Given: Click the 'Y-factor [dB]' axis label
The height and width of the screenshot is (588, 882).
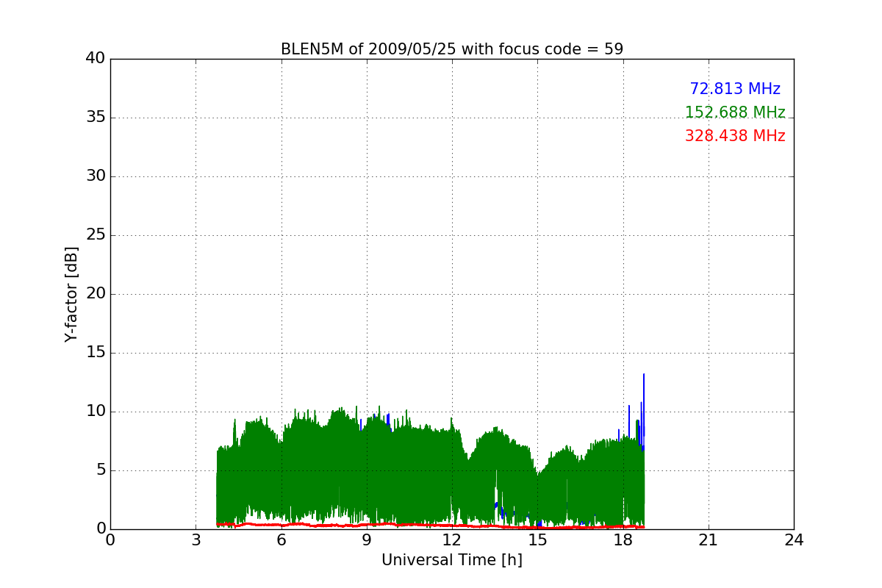Looking at the screenshot, I should [71, 294].
